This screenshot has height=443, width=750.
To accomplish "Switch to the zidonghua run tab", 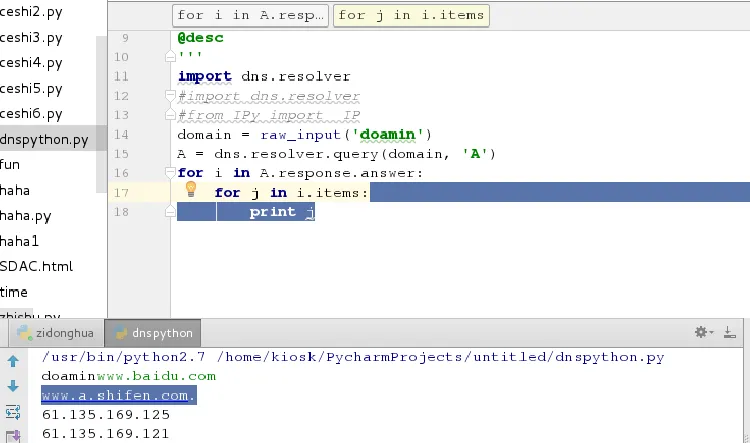I will coord(55,333).
